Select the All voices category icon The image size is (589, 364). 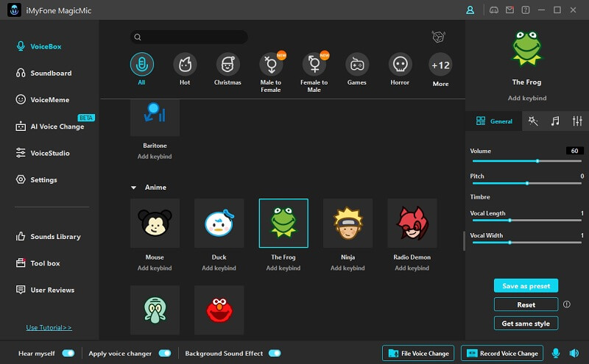[x=141, y=65]
